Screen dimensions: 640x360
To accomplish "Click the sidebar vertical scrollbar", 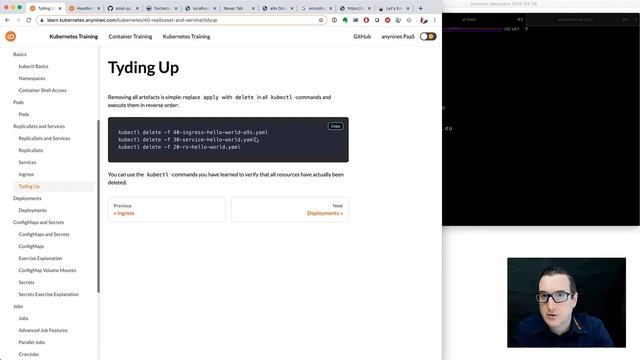I will click(98, 206).
